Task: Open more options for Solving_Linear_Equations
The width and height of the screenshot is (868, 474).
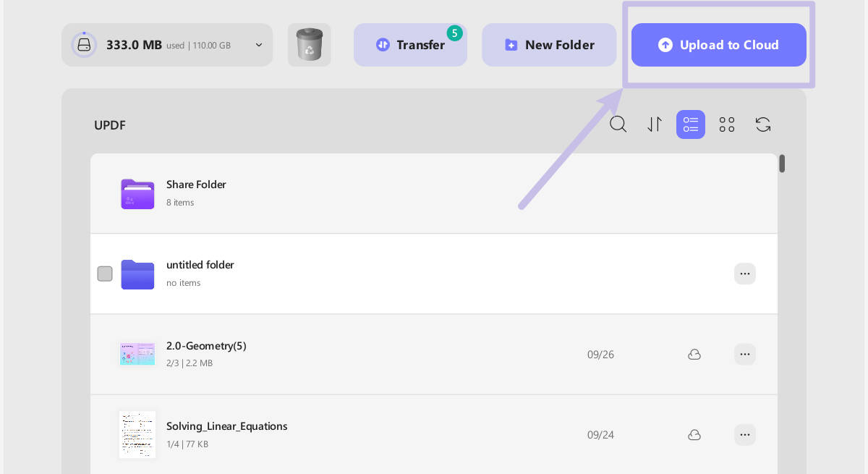Action: [x=745, y=435]
